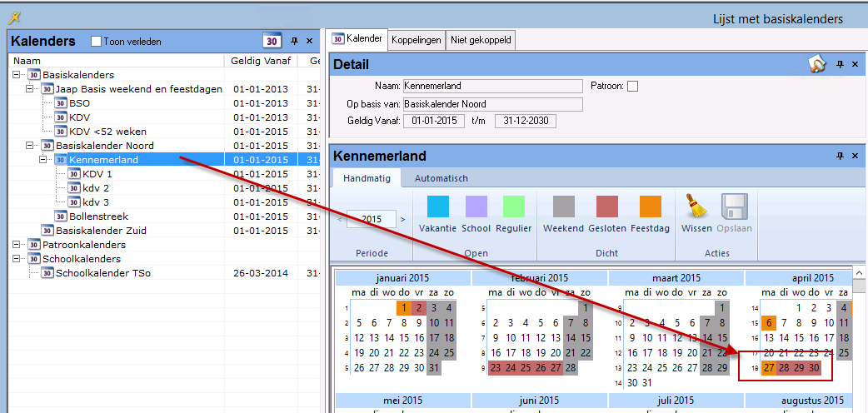Go to next year after 2015
868x413 pixels.
403,220
